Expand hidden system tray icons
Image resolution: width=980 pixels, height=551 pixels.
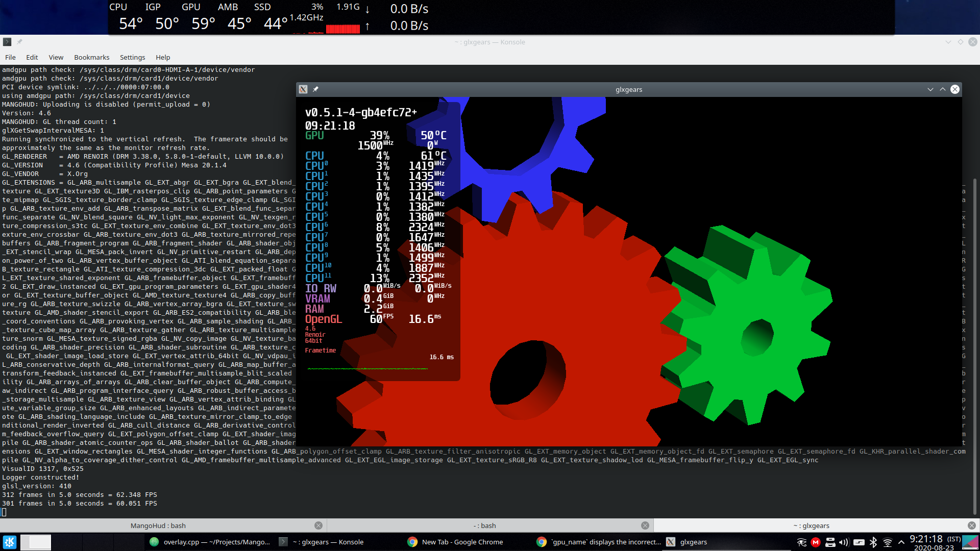coord(901,542)
